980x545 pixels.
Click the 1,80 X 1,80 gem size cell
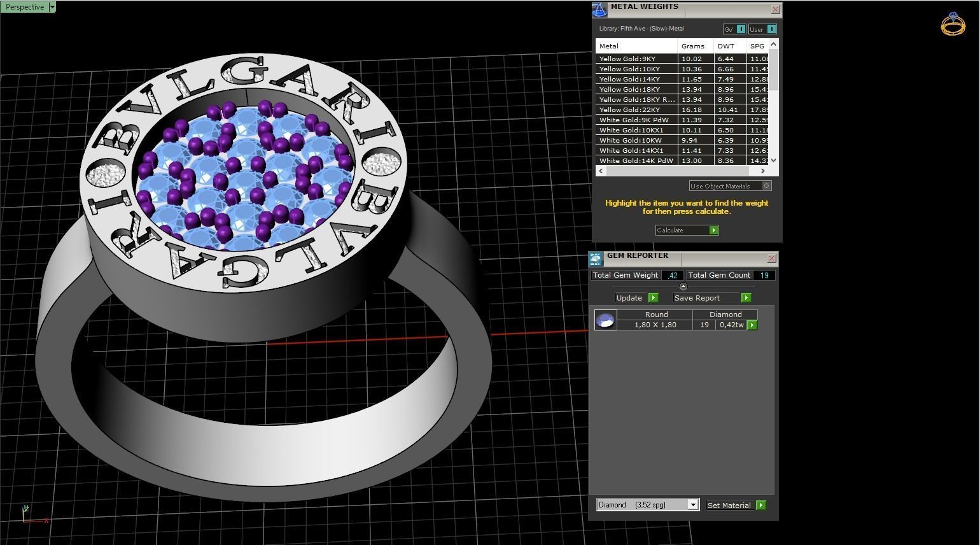(x=655, y=325)
